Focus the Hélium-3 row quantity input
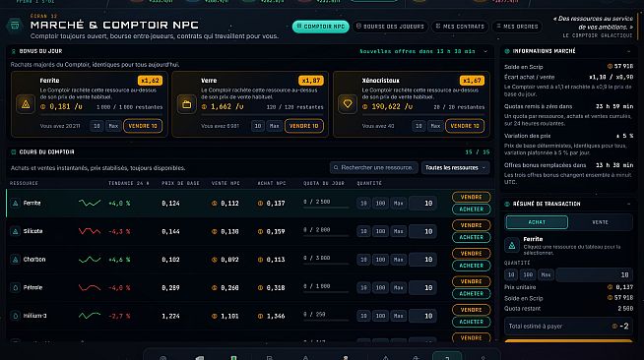The height and width of the screenshot is (360, 644). (422, 316)
